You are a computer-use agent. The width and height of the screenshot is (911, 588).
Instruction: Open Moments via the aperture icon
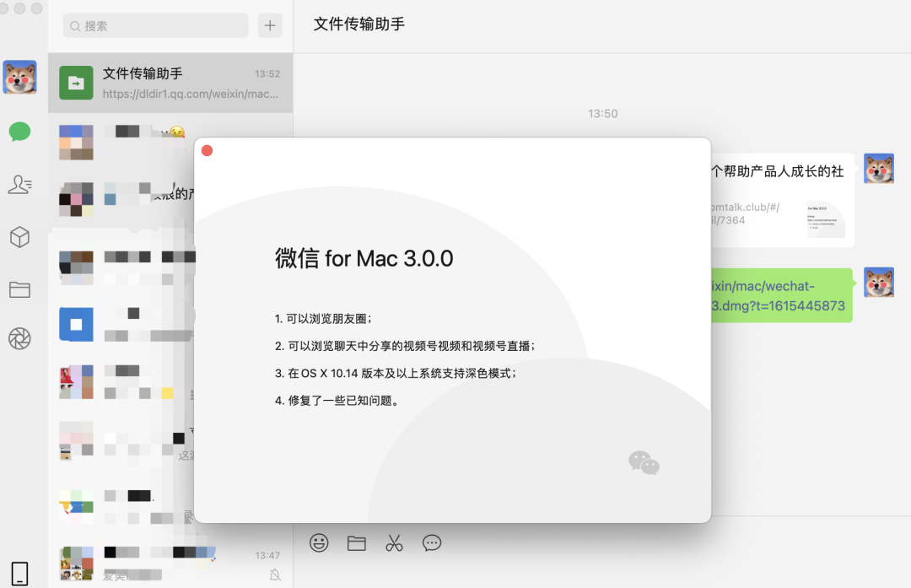pos(19,338)
